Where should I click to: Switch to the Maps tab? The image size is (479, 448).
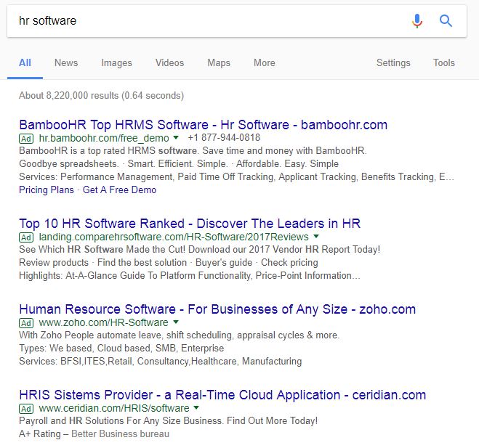tap(219, 63)
